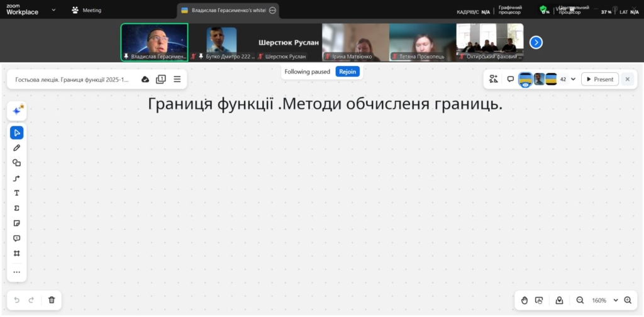Expand the zoom level 160% dropdown
The width and height of the screenshot is (644, 317).
(x=616, y=301)
